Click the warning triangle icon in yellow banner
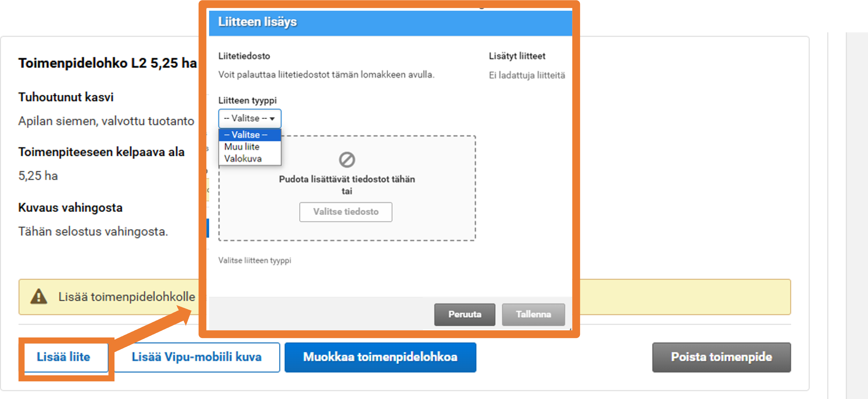868x399 pixels. (x=39, y=297)
